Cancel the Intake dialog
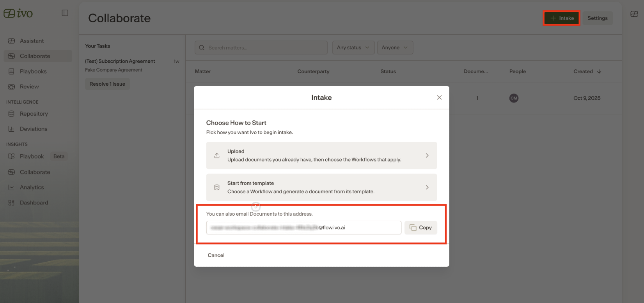The width and height of the screenshot is (644, 303). [x=216, y=255]
